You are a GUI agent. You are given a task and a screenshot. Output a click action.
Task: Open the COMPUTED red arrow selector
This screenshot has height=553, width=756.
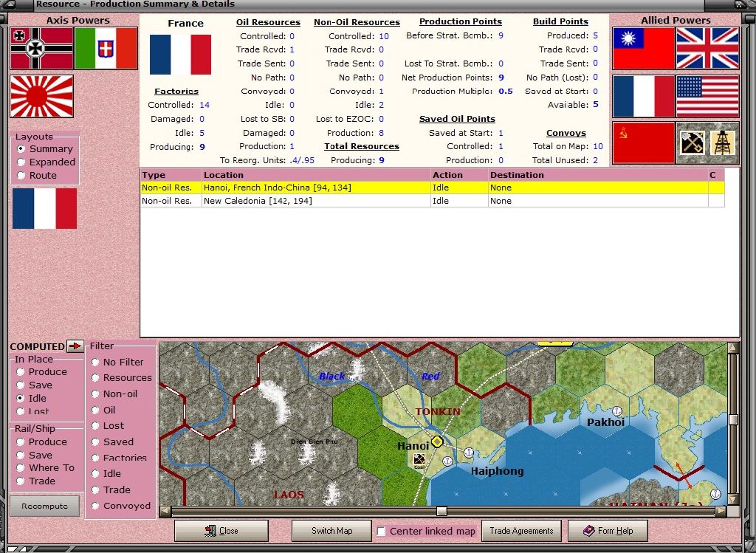click(x=76, y=346)
